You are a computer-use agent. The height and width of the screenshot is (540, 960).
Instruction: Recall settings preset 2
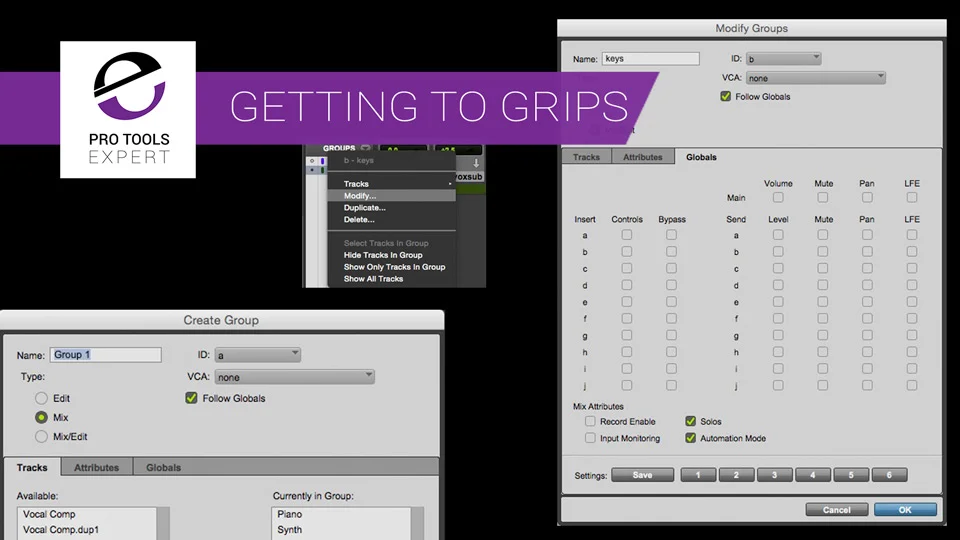pyautogui.click(x=736, y=474)
